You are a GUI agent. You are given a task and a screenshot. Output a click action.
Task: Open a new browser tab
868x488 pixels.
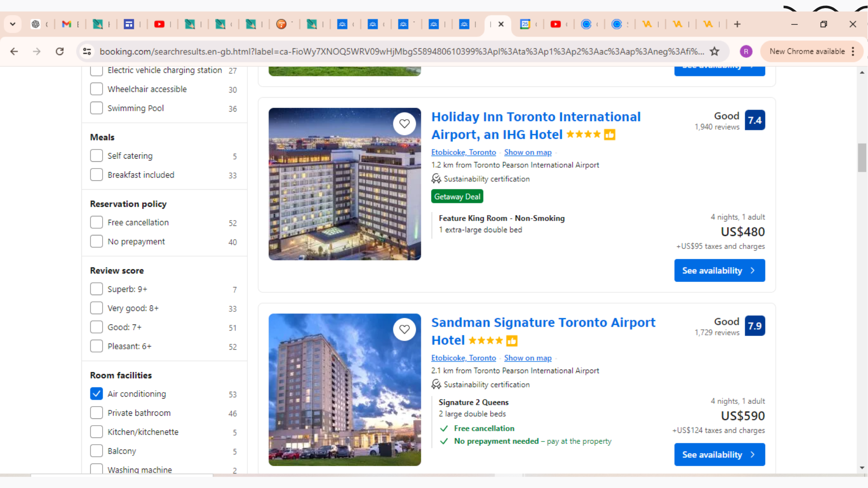[737, 24]
